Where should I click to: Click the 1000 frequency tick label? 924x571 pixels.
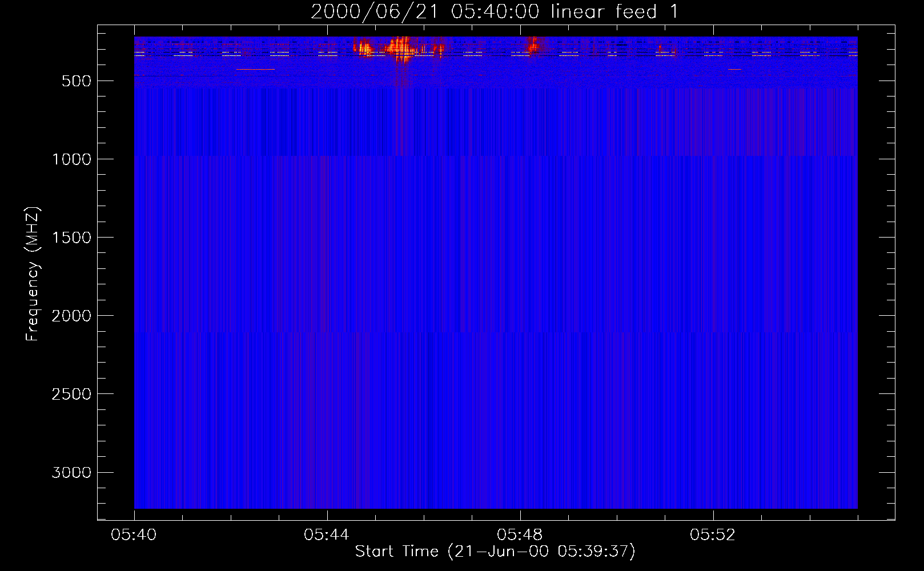point(71,159)
